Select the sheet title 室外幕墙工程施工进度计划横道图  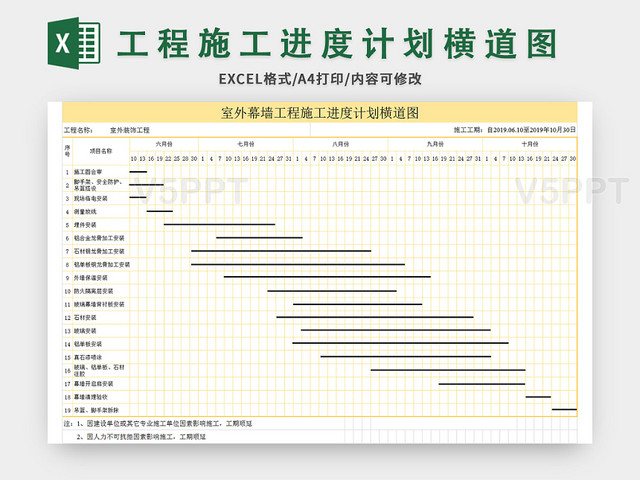click(x=320, y=113)
